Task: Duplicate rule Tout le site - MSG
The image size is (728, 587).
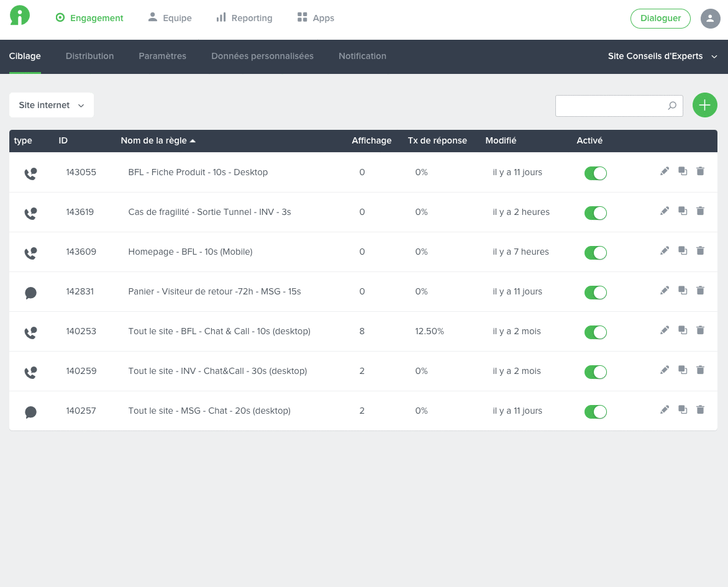Action: [683, 409]
